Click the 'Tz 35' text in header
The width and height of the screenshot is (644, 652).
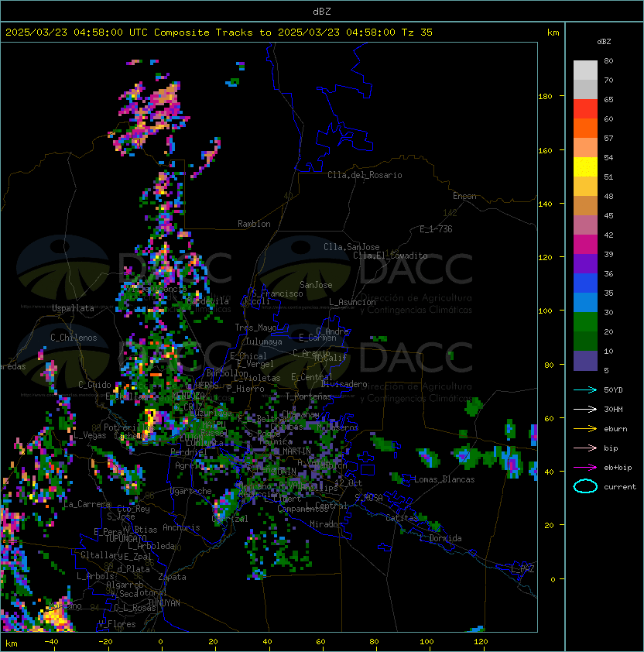(x=417, y=33)
